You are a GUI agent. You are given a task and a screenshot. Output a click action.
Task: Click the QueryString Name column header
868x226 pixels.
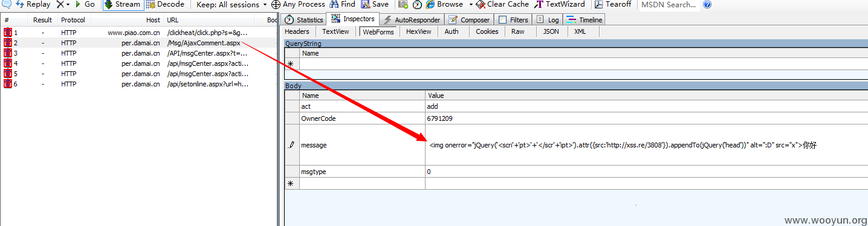pyautogui.click(x=583, y=53)
